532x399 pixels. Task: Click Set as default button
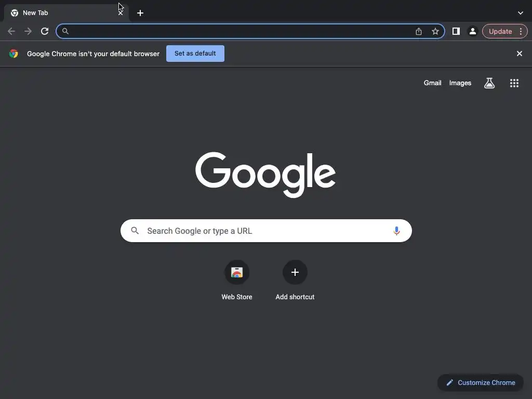[195, 54]
